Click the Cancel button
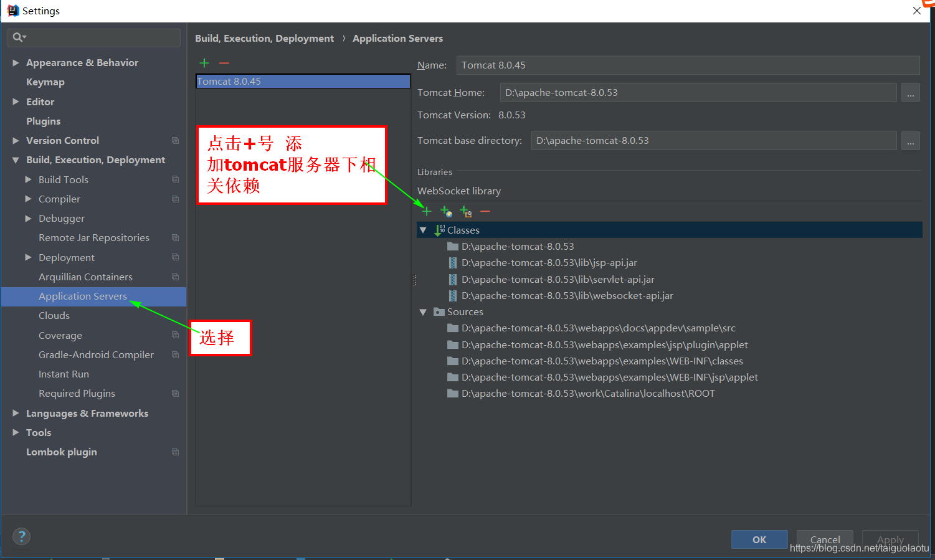This screenshot has height=560, width=935. click(x=825, y=539)
